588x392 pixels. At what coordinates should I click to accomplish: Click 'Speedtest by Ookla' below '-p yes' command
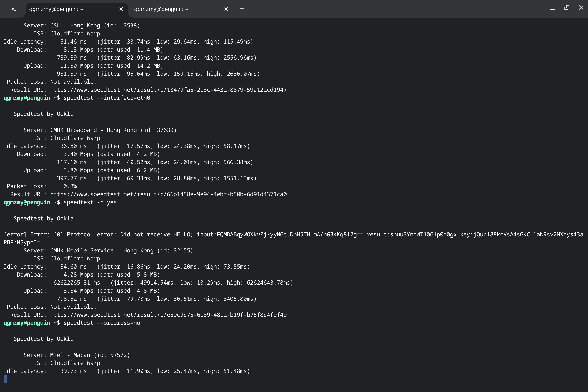tap(44, 219)
